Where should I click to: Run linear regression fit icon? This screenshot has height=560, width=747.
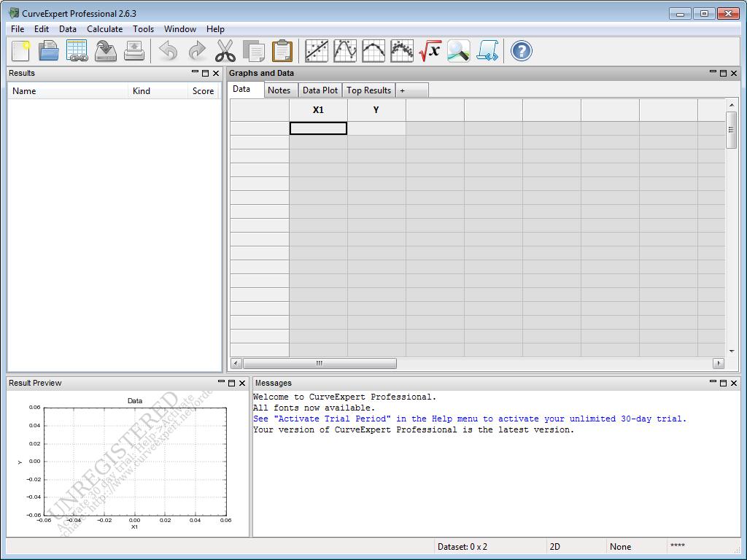click(x=317, y=50)
